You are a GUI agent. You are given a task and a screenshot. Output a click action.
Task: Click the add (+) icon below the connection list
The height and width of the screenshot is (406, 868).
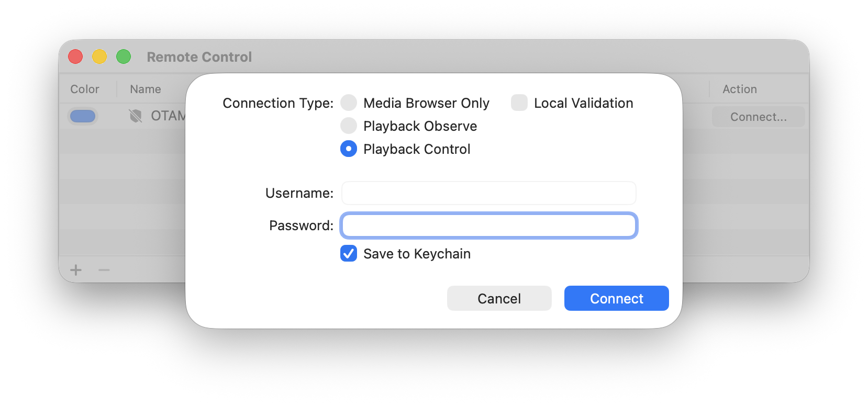[x=75, y=270]
